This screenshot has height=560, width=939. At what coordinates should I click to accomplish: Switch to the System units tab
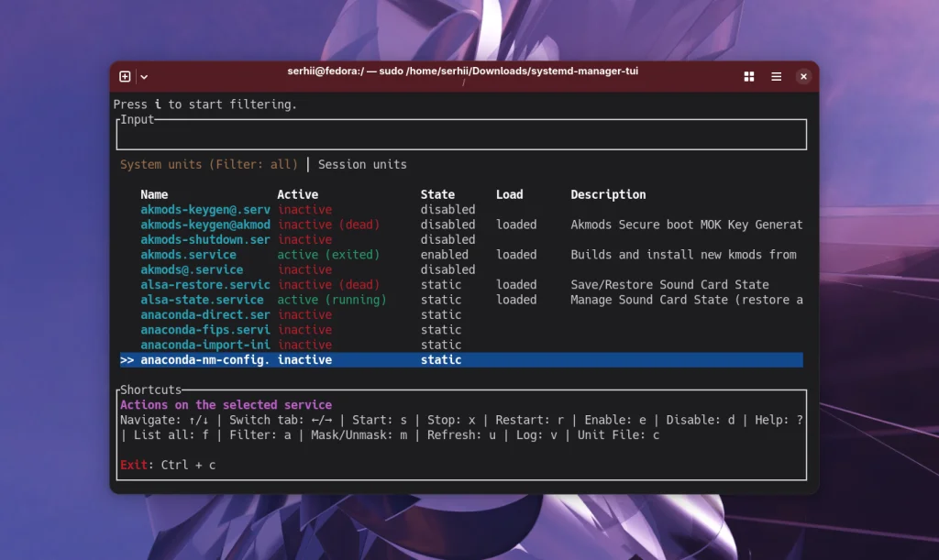208,165
